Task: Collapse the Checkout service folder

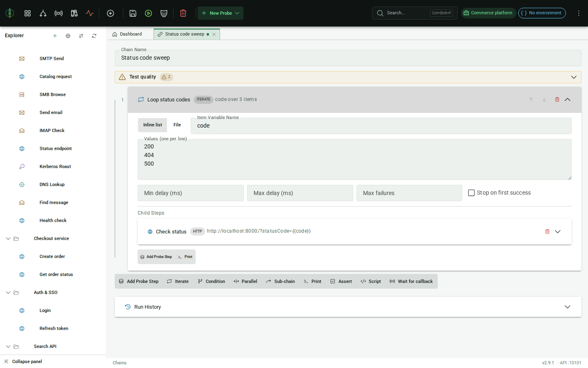Action: [x=8, y=238]
